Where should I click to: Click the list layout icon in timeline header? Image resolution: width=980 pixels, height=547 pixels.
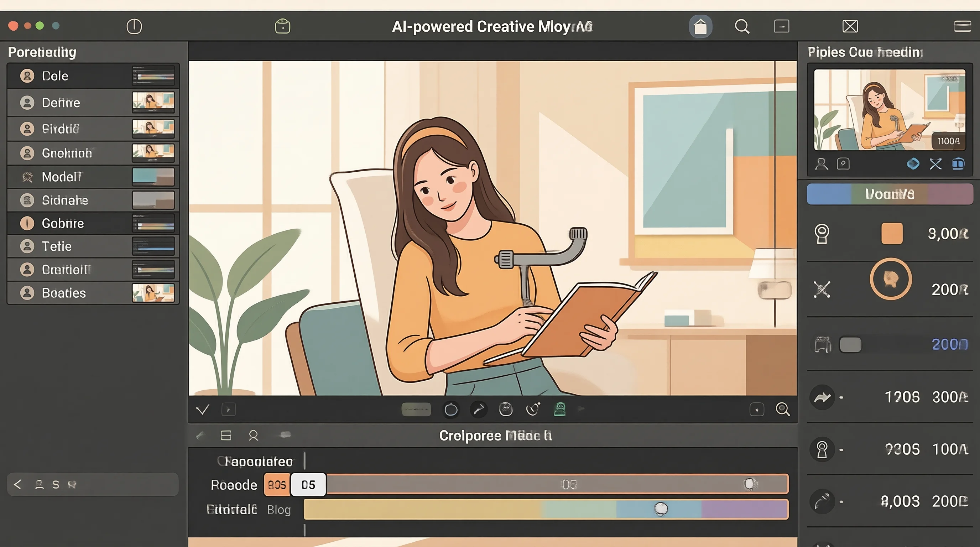(226, 435)
